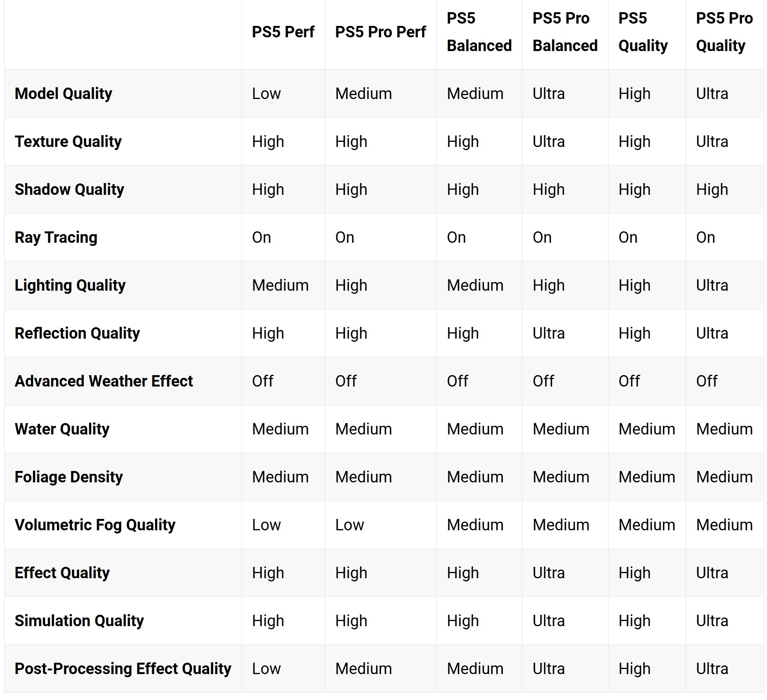The height and width of the screenshot is (700, 767).
Task: Click the PS5 Perf column header
Action: tap(283, 32)
